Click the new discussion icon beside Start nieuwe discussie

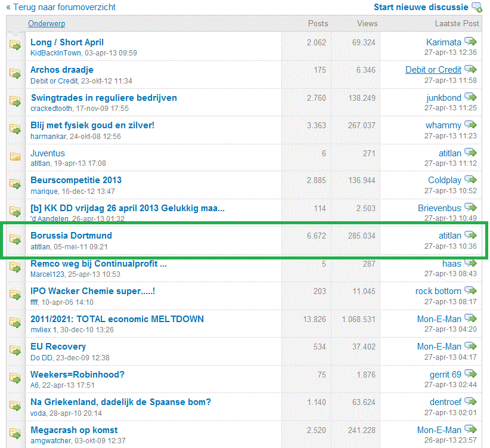tap(477, 7)
